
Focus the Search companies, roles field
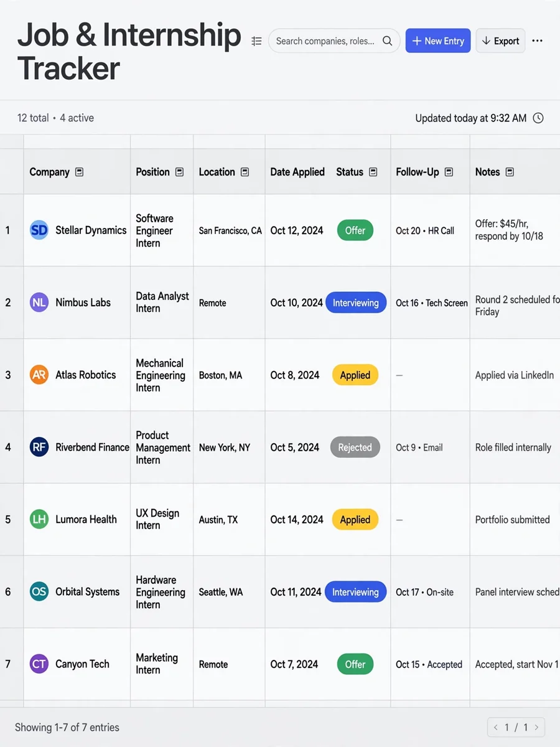[334, 41]
